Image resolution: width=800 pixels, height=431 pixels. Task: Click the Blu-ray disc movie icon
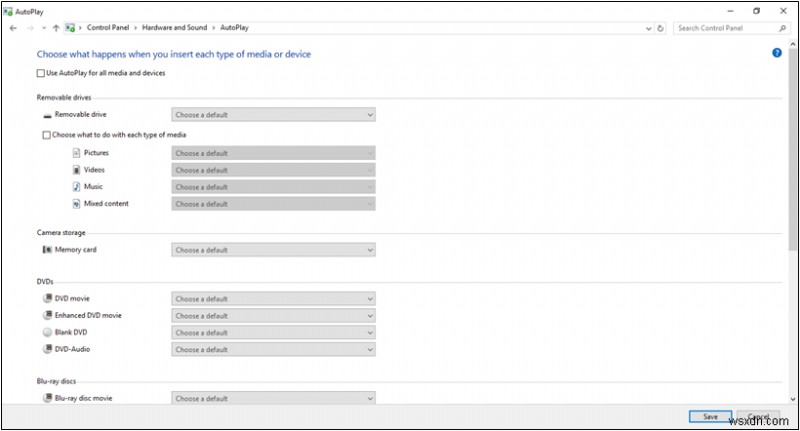tap(47, 398)
